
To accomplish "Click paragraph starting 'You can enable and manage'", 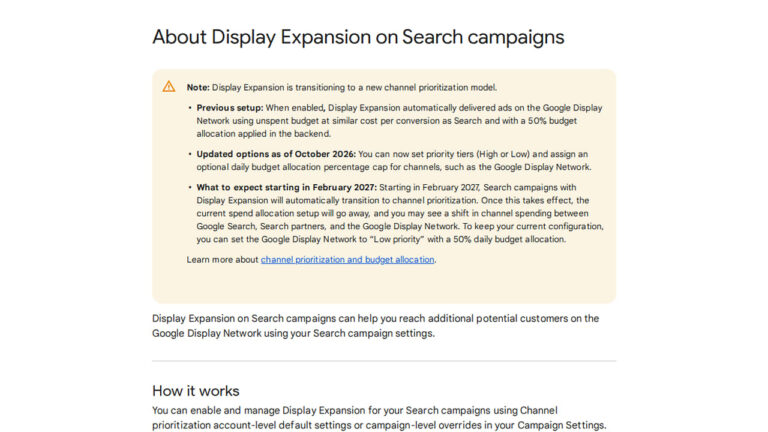I will click(379, 418).
